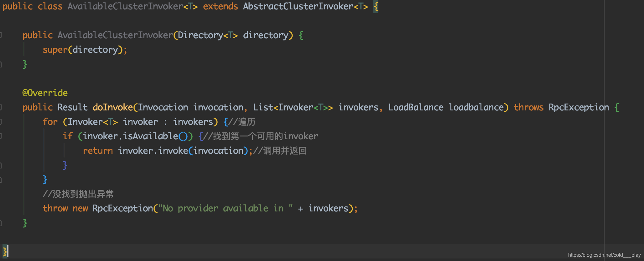Click 'invokers' at the end of throw statement
644x261 pixels.
[328, 208]
